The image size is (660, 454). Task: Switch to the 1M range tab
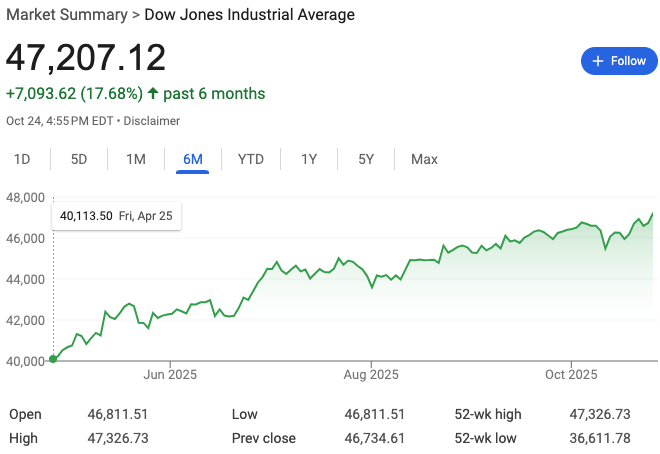click(136, 159)
